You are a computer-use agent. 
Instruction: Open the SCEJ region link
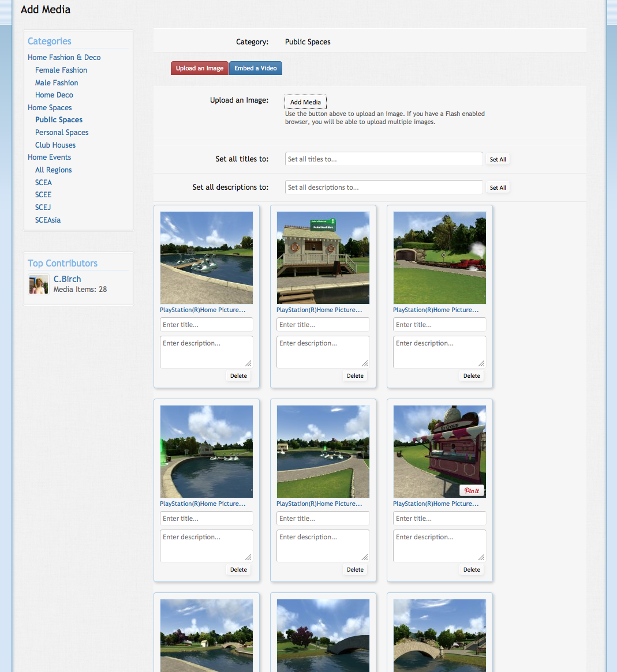tap(43, 207)
